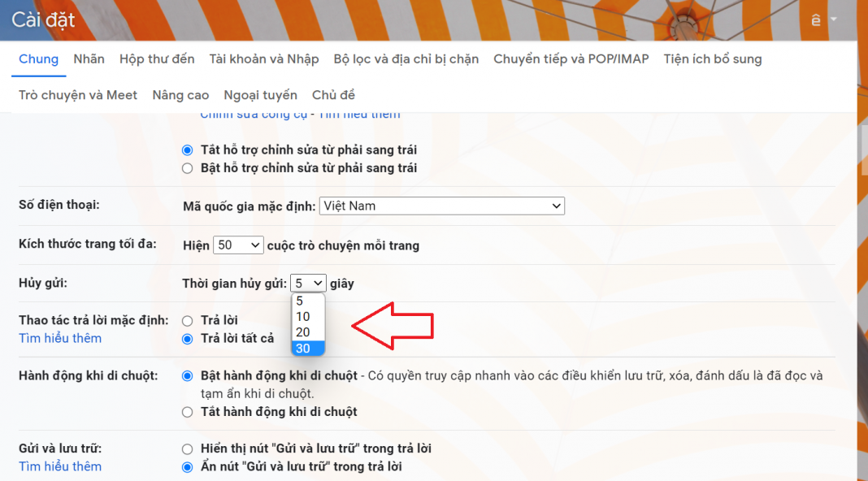Image resolution: width=868 pixels, height=481 pixels.
Task: Switch to the Nhãn tab
Action: 89,59
